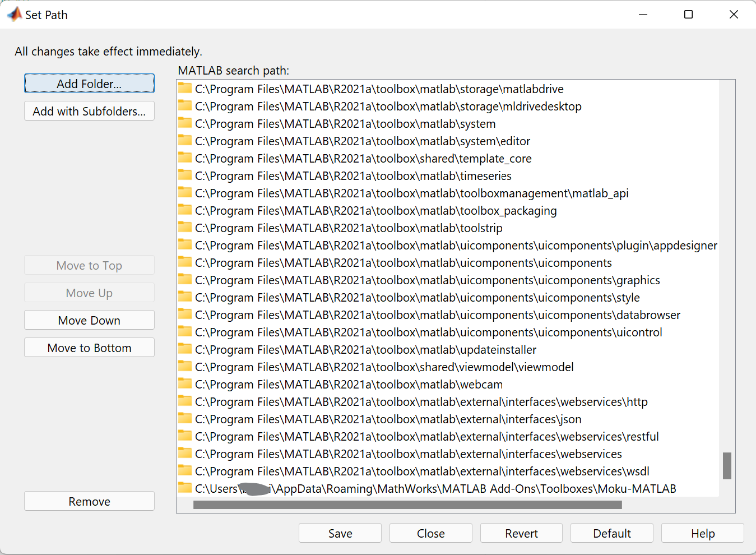
Task: Click folder icon of storage\mldrivedesktop row
Action: [185, 105]
